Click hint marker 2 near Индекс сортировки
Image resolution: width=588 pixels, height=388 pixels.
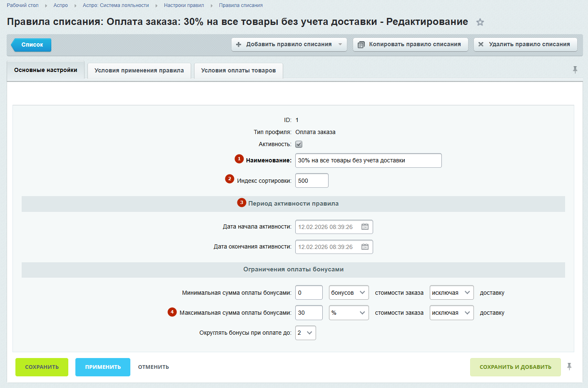[229, 179]
